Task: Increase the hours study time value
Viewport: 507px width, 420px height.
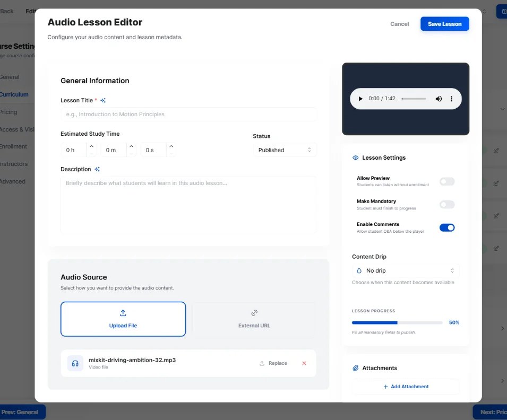Action: pos(91,146)
